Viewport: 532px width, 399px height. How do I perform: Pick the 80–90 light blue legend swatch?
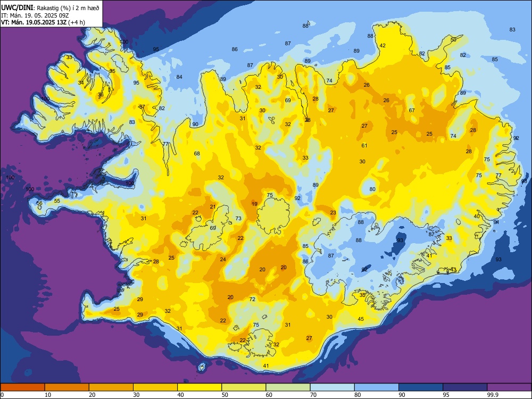point(377,387)
